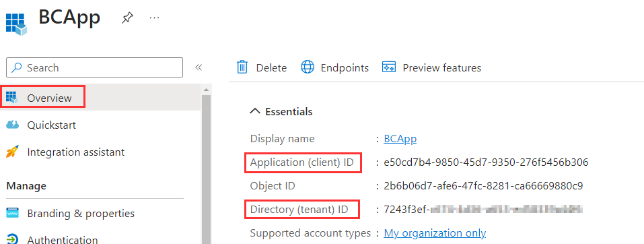644x244 pixels.
Task: Open My organization only link
Action: [x=435, y=233]
